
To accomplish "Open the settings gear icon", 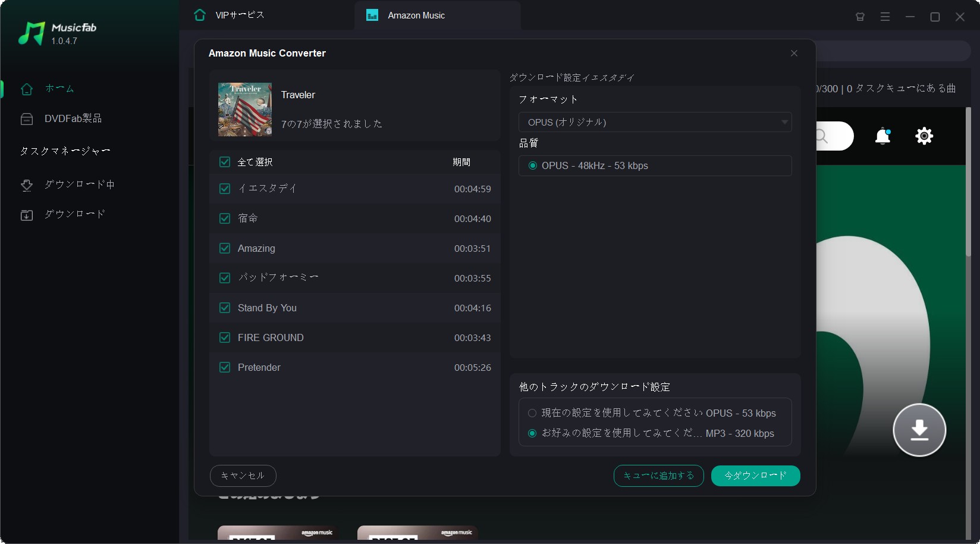I will coord(924,136).
